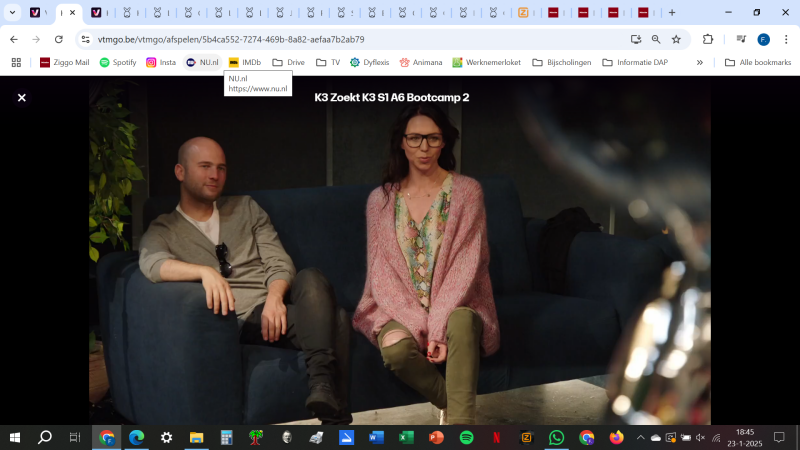Show hidden bookmarks with the chevron

tap(699, 62)
